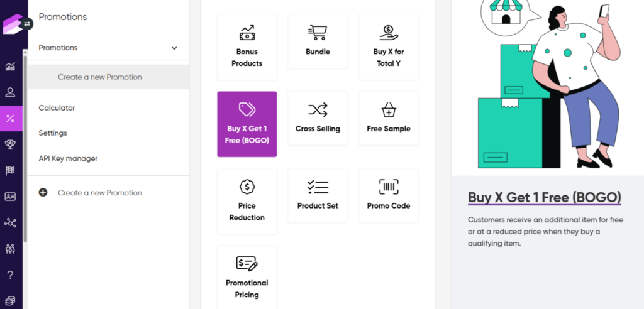644x309 pixels.
Task: Open the trophy icon in left sidebar
Action: (10, 144)
